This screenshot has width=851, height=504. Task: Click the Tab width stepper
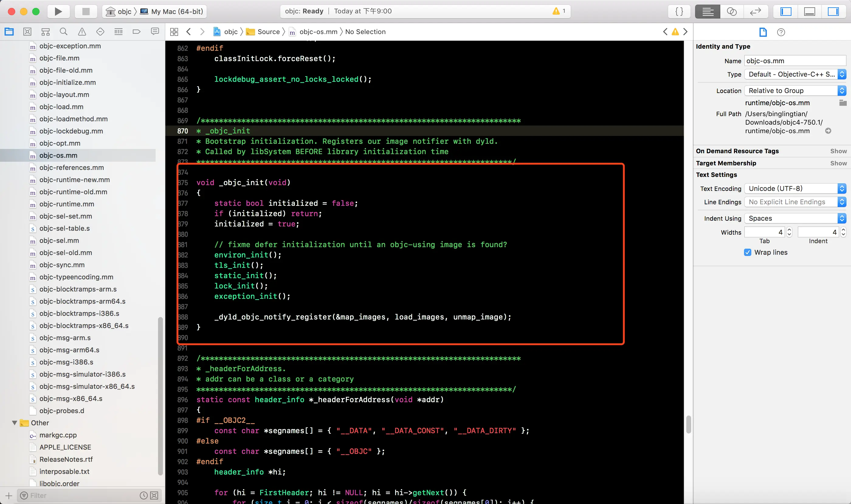[x=790, y=232]
